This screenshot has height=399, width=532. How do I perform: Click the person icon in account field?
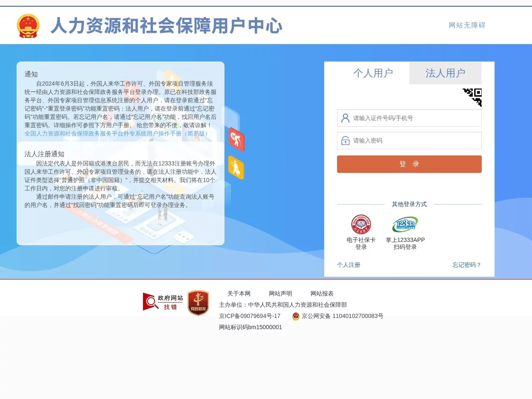tap(345, 118)
